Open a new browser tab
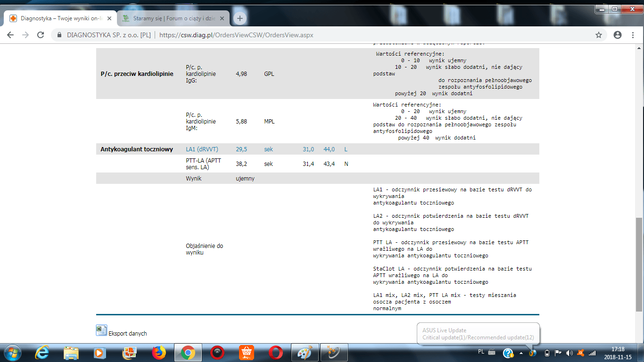 (240, 18)
